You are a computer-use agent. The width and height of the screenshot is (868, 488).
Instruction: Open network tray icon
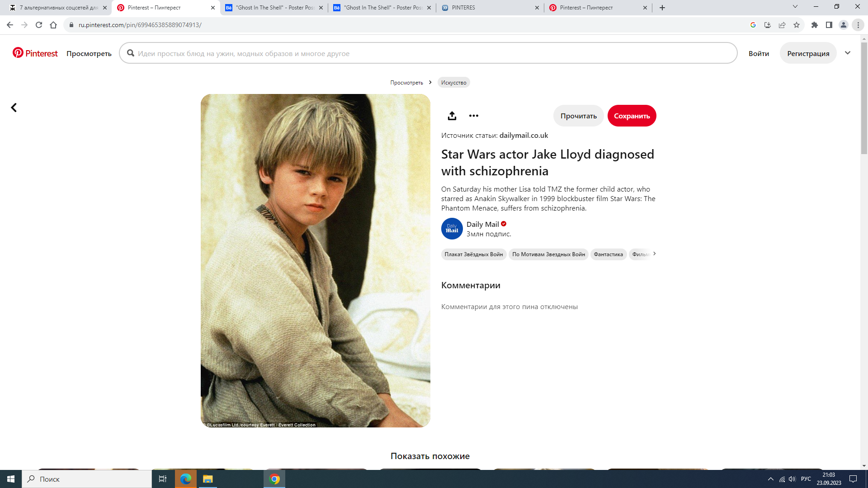(782, 479)
